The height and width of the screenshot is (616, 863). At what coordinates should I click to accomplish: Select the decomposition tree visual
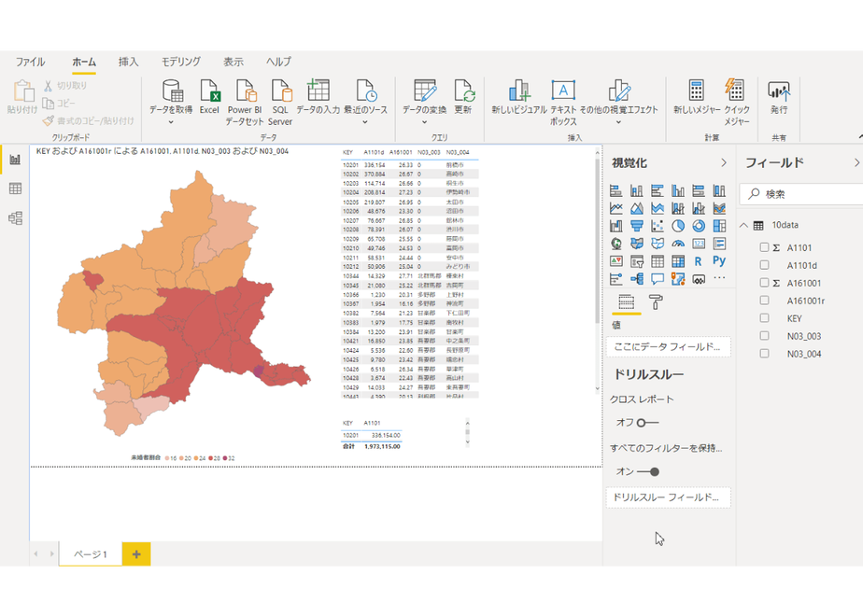[637, 279]
